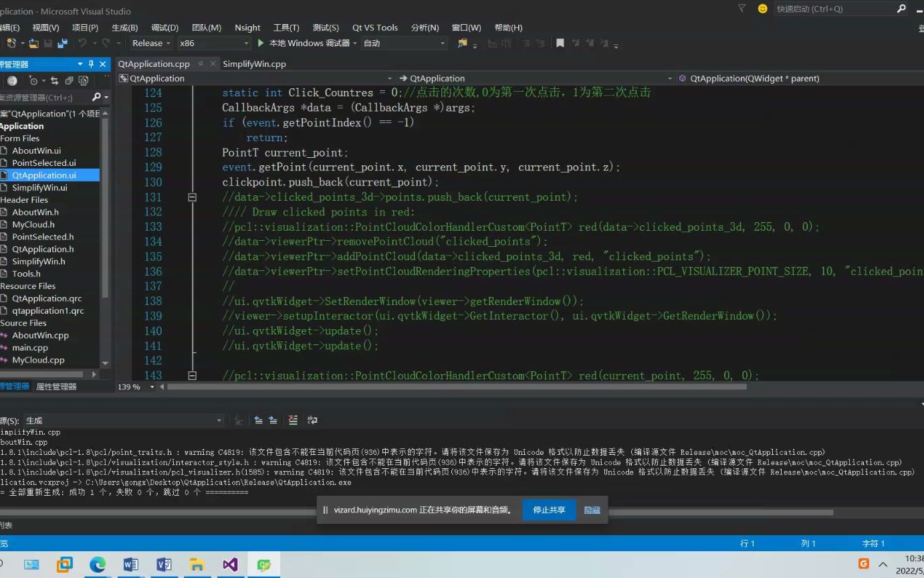
Task: Collapse the code block at line 131
Action: pos(192,197)
